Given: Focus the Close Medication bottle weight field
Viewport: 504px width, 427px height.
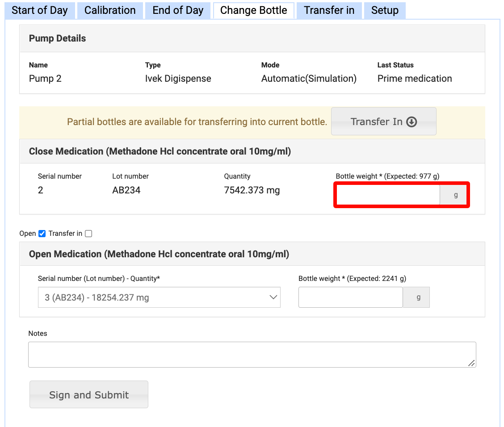Looking at the screenshot, I should tap(388, 195).
